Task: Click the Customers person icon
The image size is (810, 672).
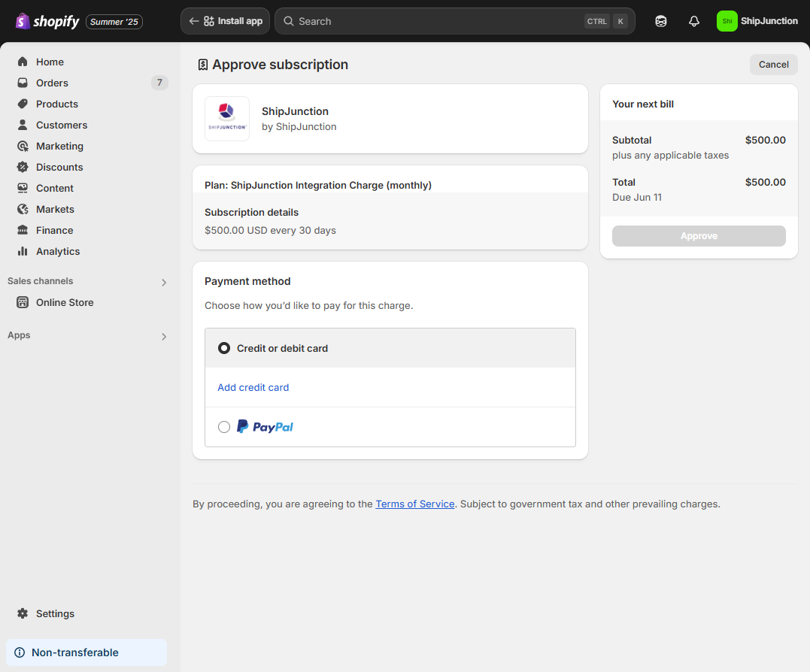Action: tap(23, 125)
